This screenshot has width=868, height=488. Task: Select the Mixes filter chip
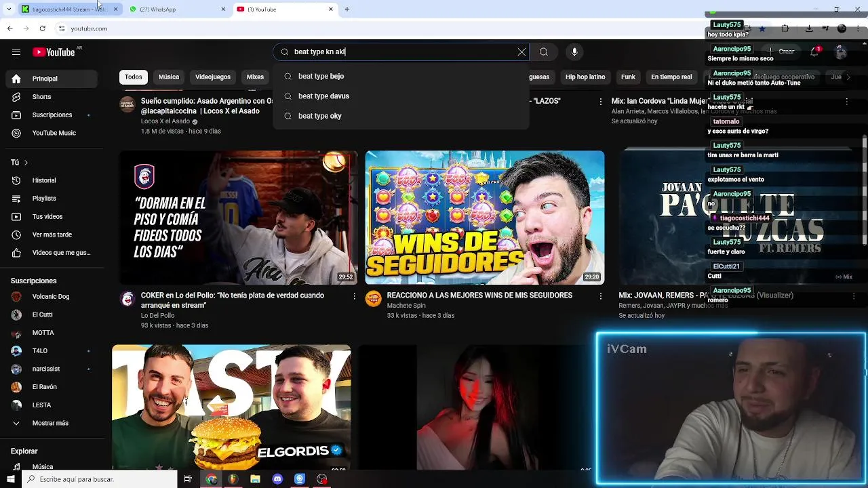click(255, 77)
